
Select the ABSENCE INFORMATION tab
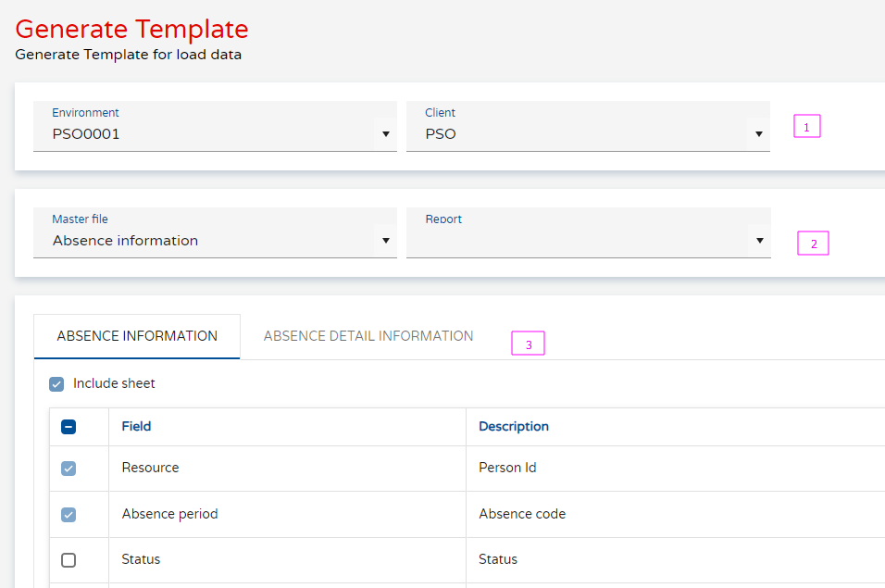pos(136,335)
